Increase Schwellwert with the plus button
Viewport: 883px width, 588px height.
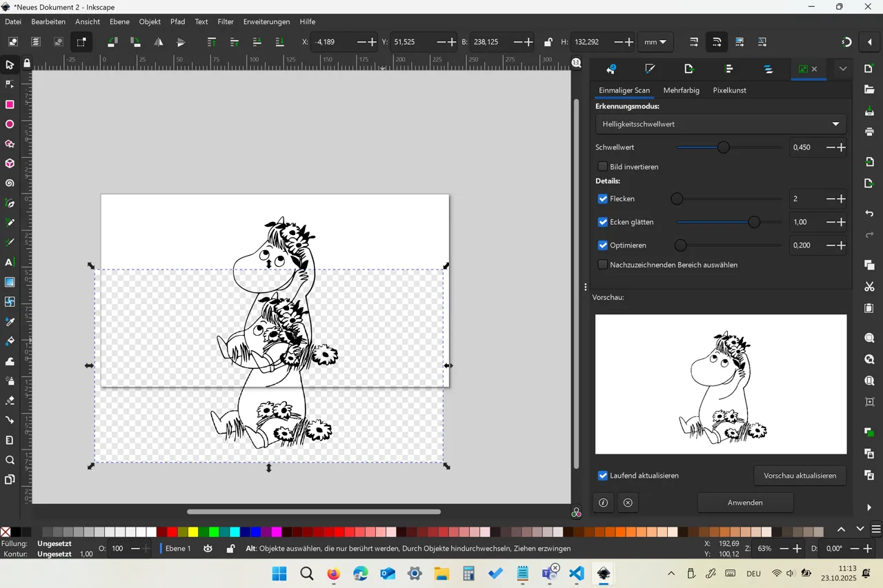(x=841, y=148)
